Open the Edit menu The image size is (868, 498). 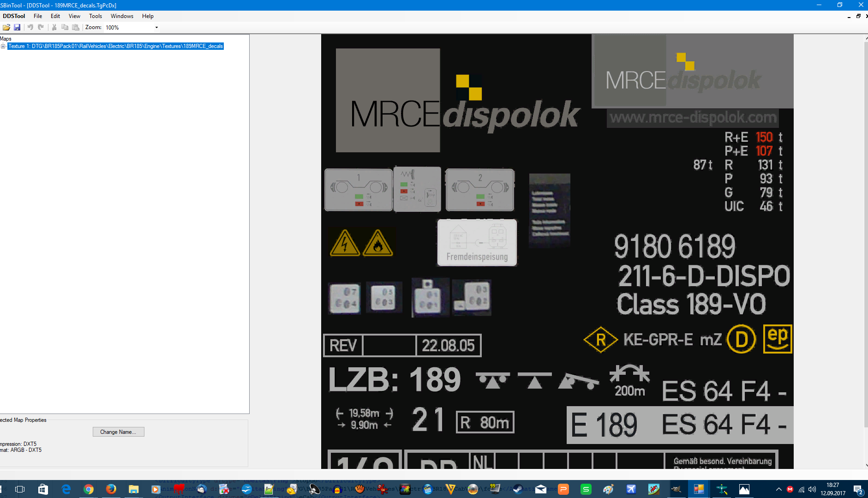pyautogui.click(x=55, y=16)
